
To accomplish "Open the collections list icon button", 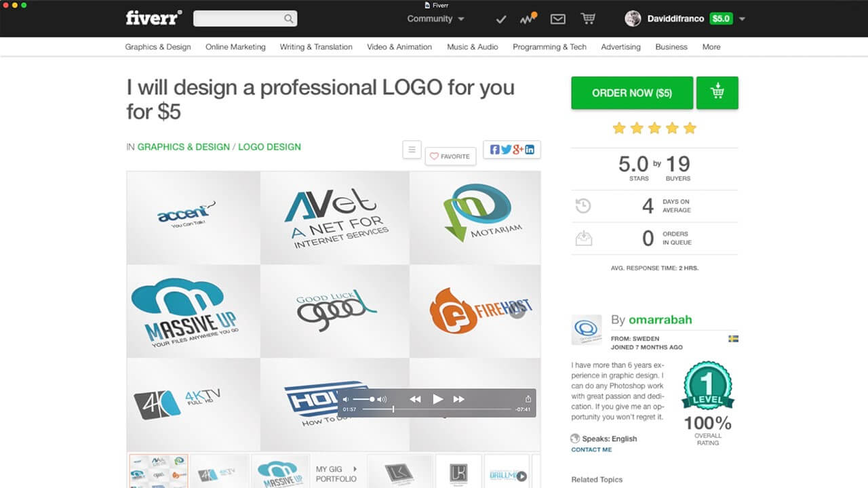I will pyautogui.click(x=412, y=150).
